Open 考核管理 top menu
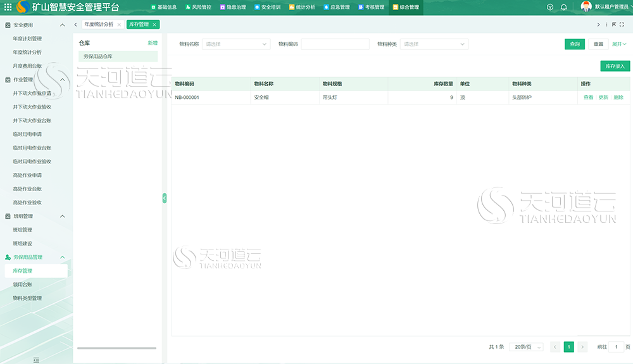This screenshot has height=364, width=633. [x=372, y=7]
